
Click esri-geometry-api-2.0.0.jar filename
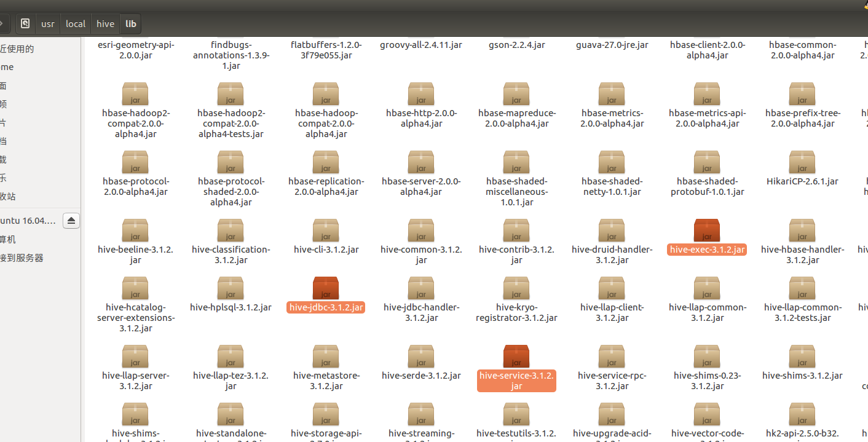pos(135,50)
